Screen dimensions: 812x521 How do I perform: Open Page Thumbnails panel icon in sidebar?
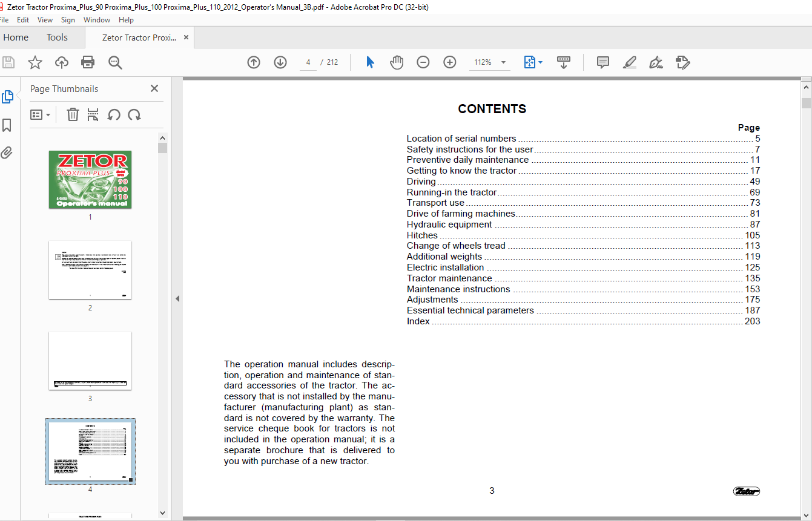coord(7,97)
